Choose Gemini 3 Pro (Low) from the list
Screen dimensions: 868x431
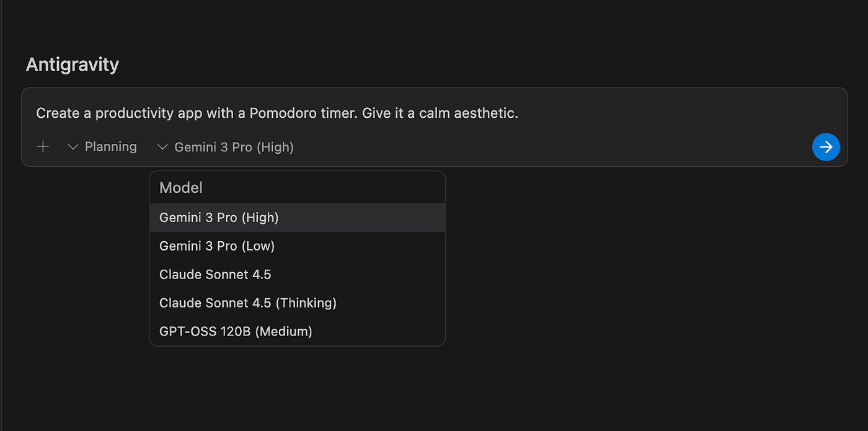coord(217,246)
